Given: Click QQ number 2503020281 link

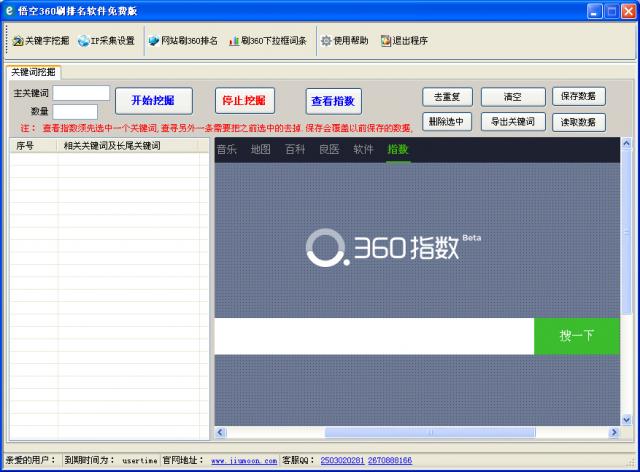Looking at the screenshot, I should pyautogui.click(x=342, y=461).
